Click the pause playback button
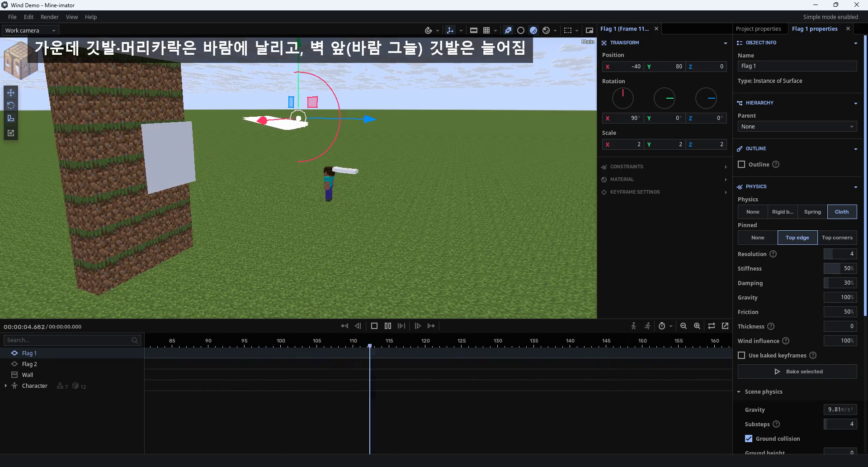The height and width of the screenshot is (467, 868). point(388,326)
